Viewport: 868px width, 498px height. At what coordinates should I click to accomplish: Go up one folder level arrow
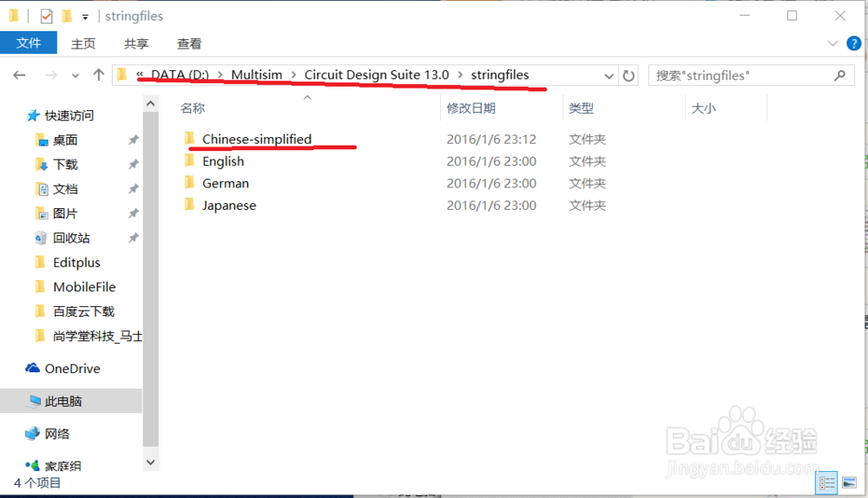tap(99, 75)
